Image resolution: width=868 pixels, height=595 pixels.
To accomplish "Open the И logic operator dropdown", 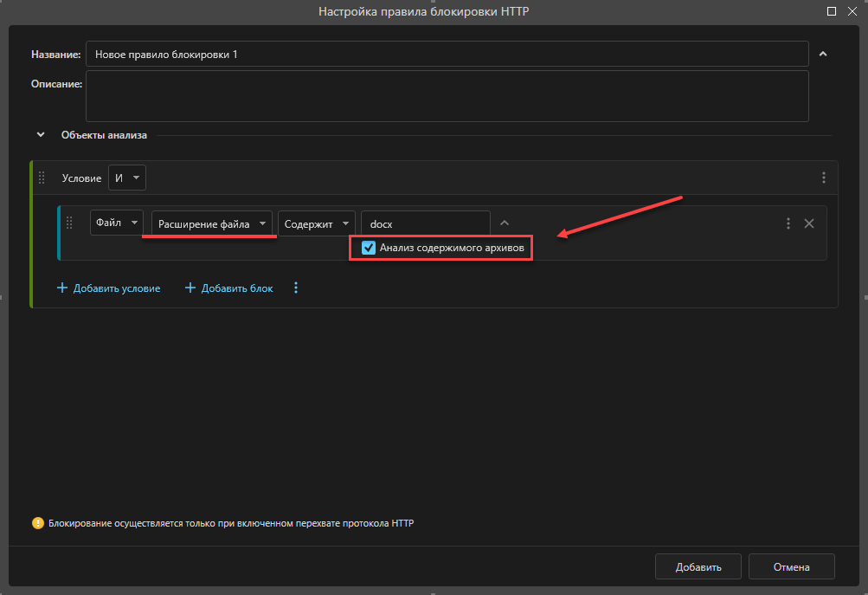I will pos(127,178).
